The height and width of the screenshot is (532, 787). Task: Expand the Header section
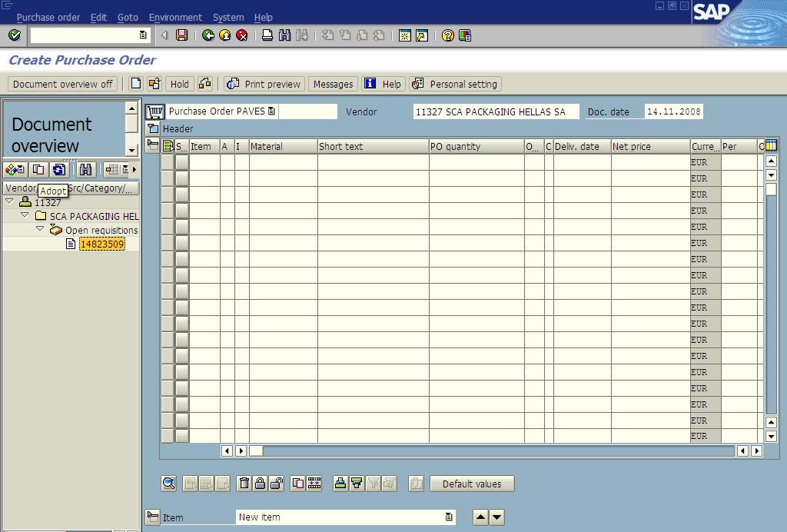153,128
